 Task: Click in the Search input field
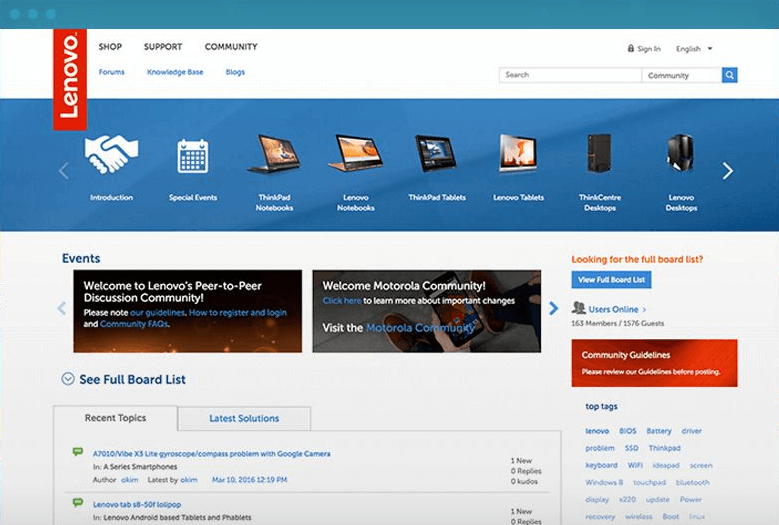[x=570, y=75]
